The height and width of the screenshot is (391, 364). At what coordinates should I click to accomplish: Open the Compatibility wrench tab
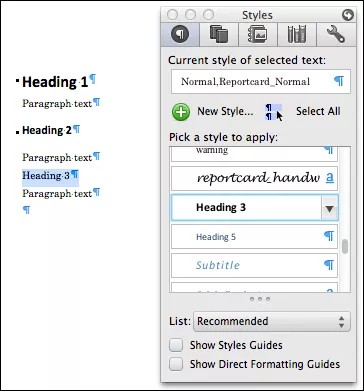[335, 35]
